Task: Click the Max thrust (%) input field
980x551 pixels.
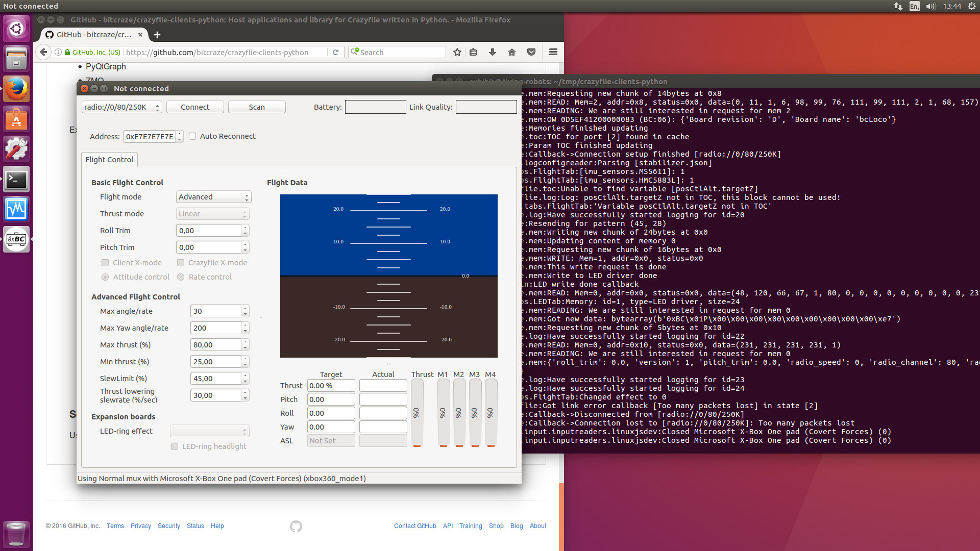Action: 215,345
